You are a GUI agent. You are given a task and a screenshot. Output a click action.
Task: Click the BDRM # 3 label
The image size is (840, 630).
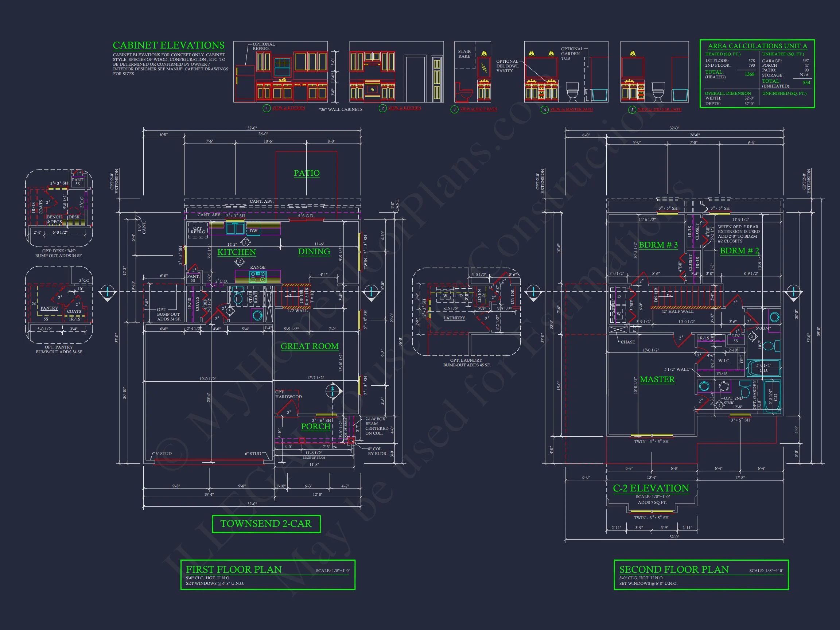click(658, 245)
